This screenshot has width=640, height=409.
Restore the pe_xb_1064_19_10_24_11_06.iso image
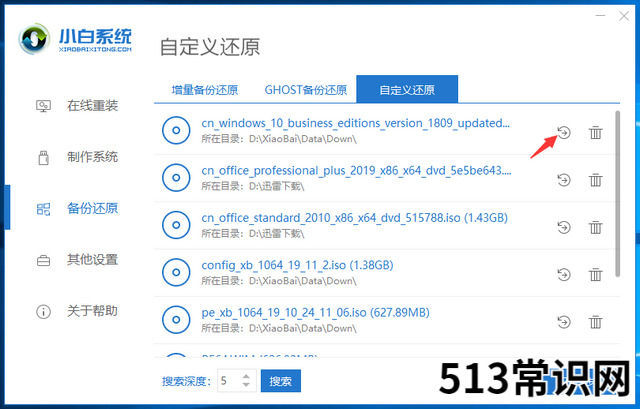point(564,322)
